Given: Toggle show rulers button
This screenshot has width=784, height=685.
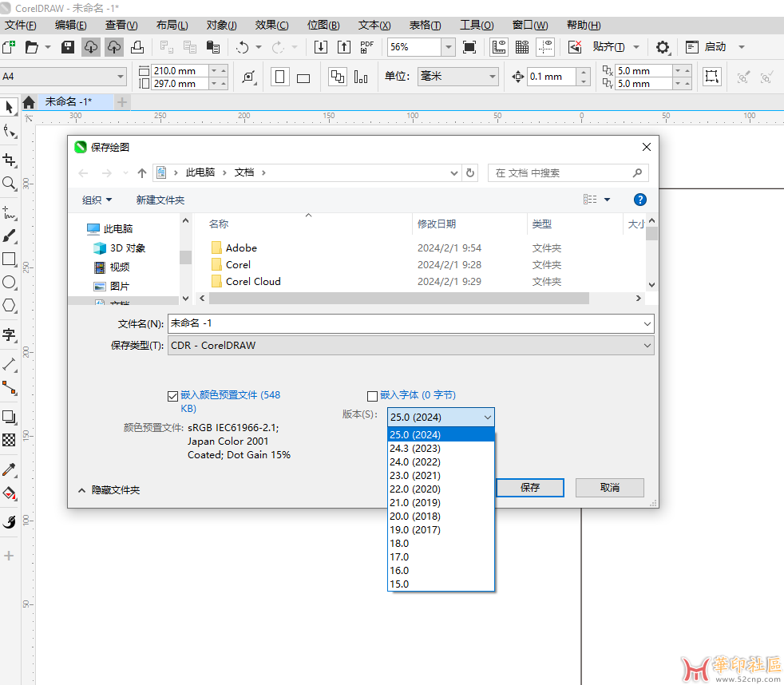Looking at the screenshot, I should tap(499, 47).
